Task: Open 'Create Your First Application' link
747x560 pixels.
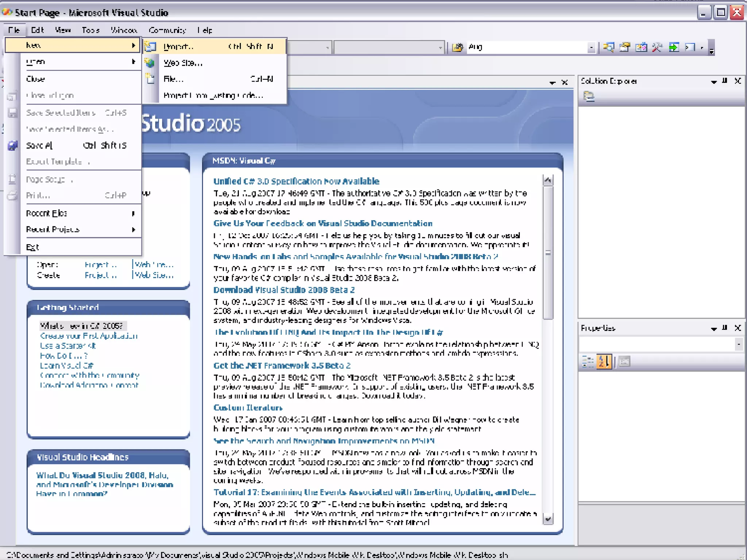Action: click(89, 336)
